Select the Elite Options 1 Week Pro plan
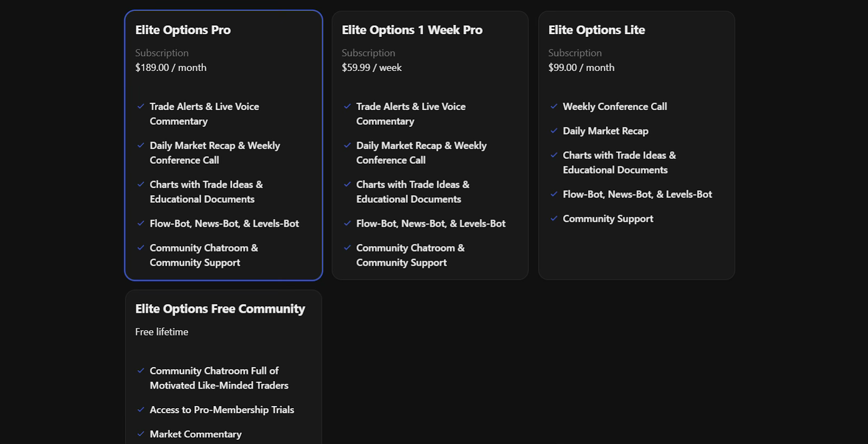Image resolution: width=868 pixels, height=444 pixels. (x=430, y=145)
